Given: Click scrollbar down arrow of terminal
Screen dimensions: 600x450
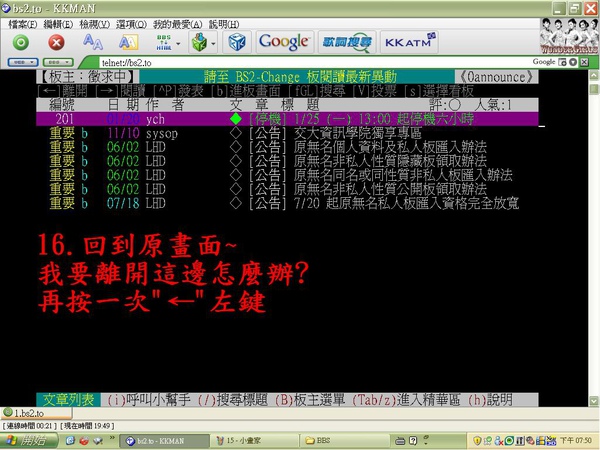Looking at the screenshot, I should tap(594, 401).
